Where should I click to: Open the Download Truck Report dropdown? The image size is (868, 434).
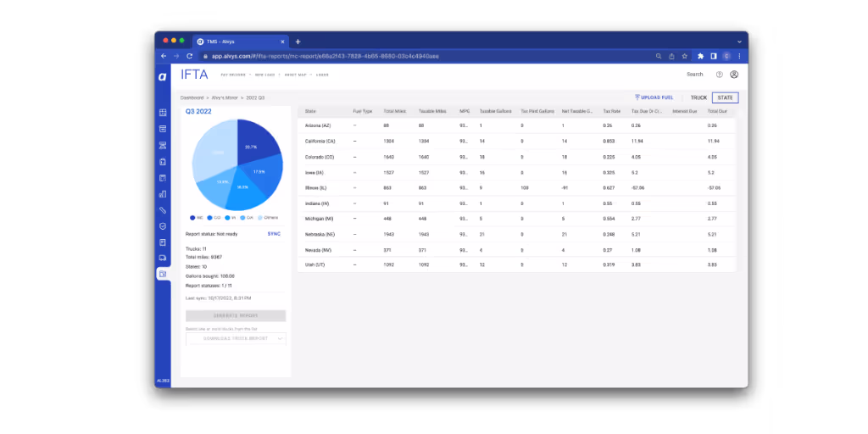[x=236, y=338]
